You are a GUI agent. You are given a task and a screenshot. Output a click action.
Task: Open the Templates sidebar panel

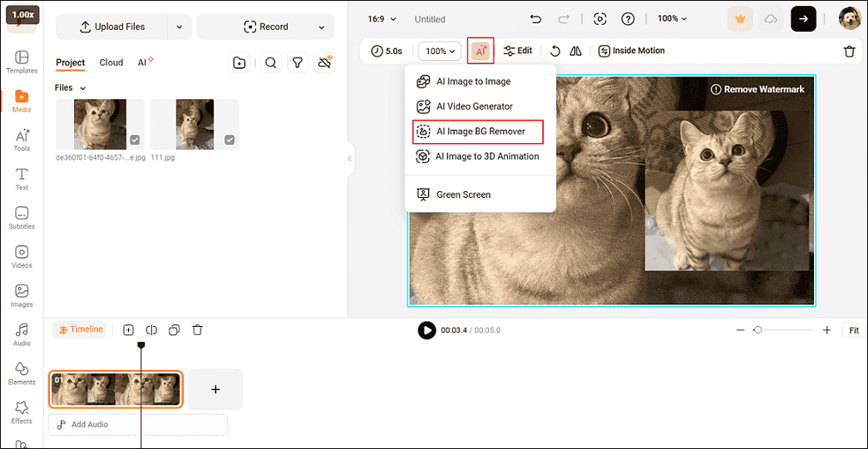click(22, 62)
